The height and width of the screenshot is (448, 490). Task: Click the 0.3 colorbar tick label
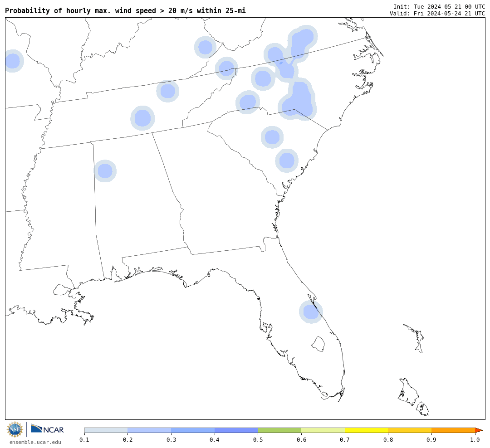[171, 440]
